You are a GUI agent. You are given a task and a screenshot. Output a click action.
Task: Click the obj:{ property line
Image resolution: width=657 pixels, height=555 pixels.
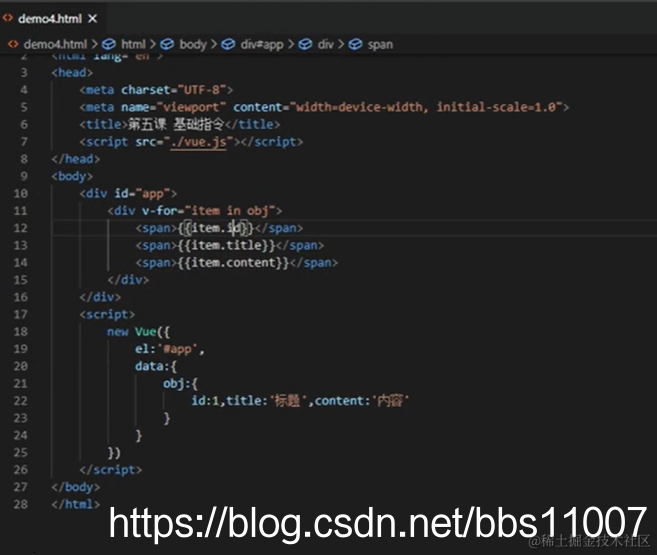pos(180,383)
